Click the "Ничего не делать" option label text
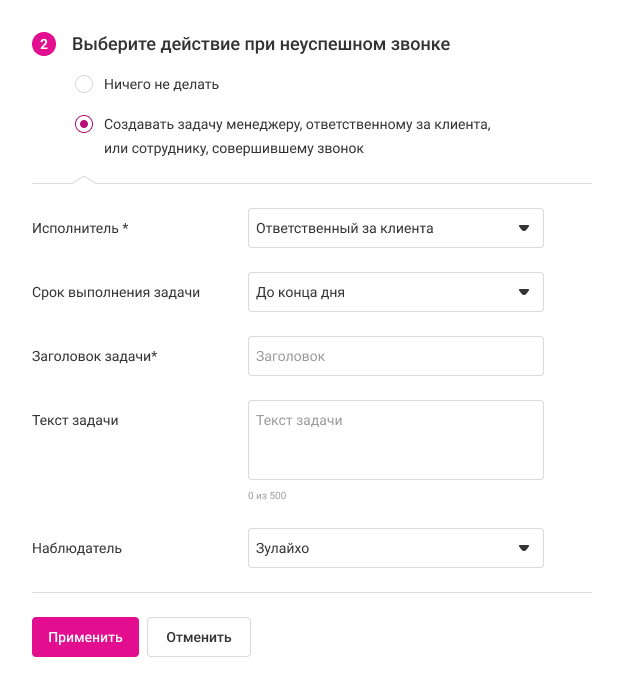The width and height of the screenshot is (624, 689). (x=161, y=84)
